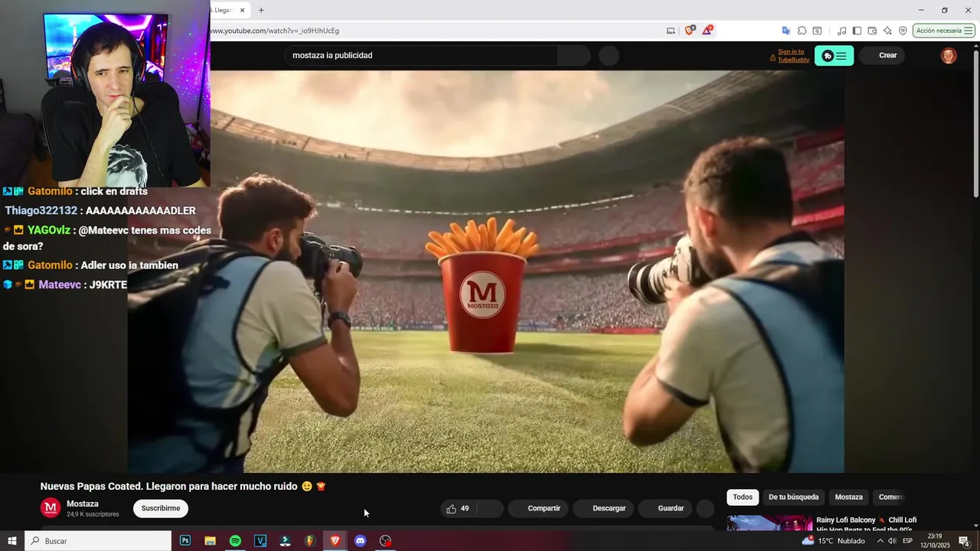980x551 pixels.
Task: Open Spotify from the taskbar
Action: [235, 541]
